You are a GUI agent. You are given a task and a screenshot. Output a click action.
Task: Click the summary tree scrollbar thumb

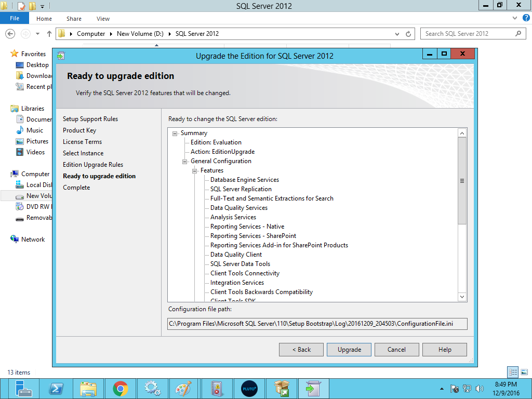pyautogui.click(x=462, y=180)
